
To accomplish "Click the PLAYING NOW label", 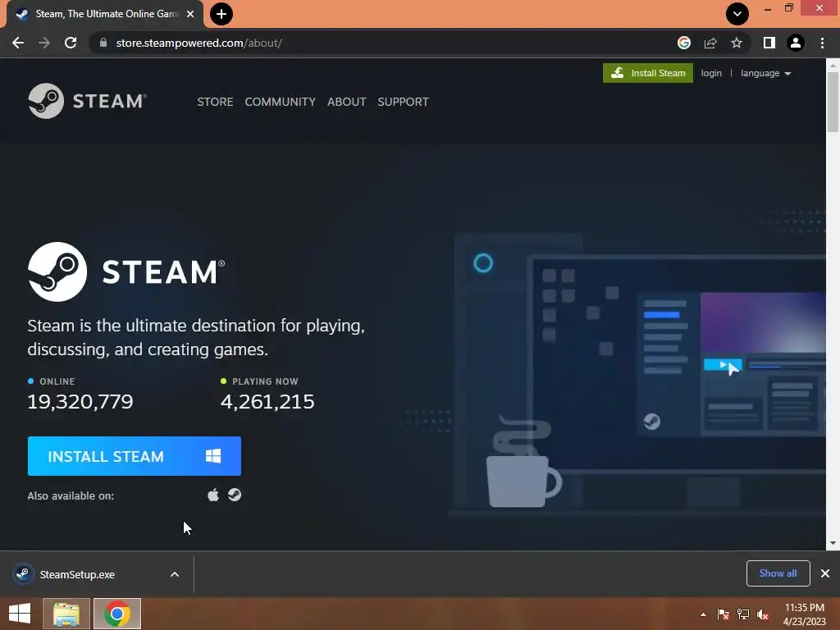I will [x=265, y=381].
